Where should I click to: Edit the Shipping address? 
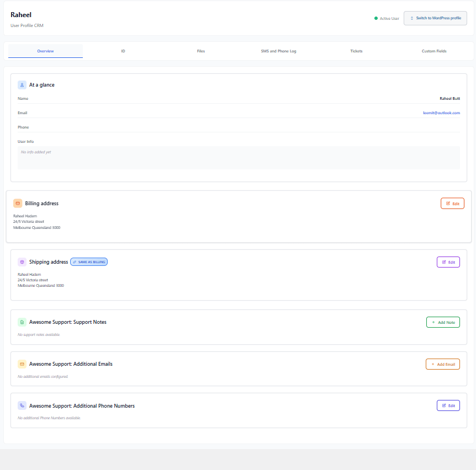448,262
